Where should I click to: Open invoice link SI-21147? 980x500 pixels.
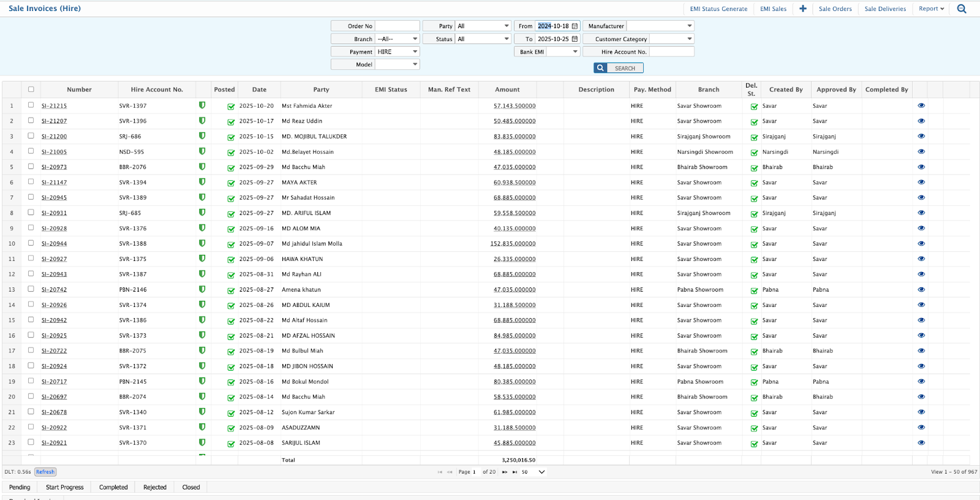[54, 182]
